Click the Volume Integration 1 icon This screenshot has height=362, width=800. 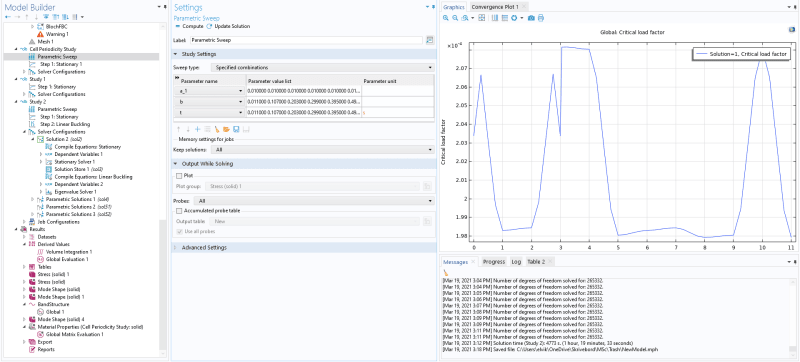pos(41,252)
